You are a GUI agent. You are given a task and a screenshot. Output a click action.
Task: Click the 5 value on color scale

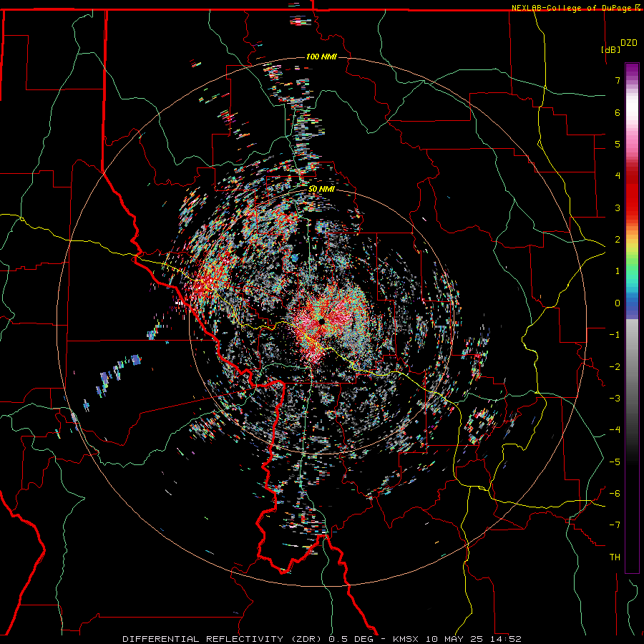click(x=618, y=144)
